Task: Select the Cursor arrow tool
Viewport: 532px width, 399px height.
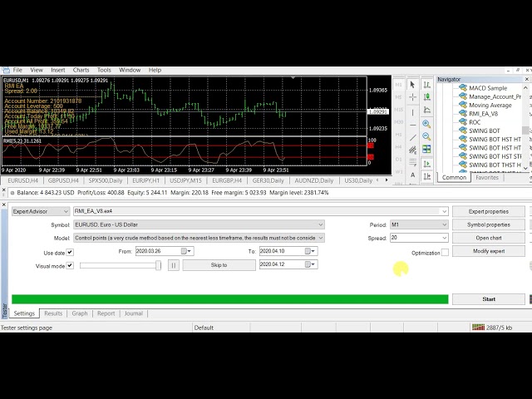Action: pyautogui.click(x=413, y=84)
